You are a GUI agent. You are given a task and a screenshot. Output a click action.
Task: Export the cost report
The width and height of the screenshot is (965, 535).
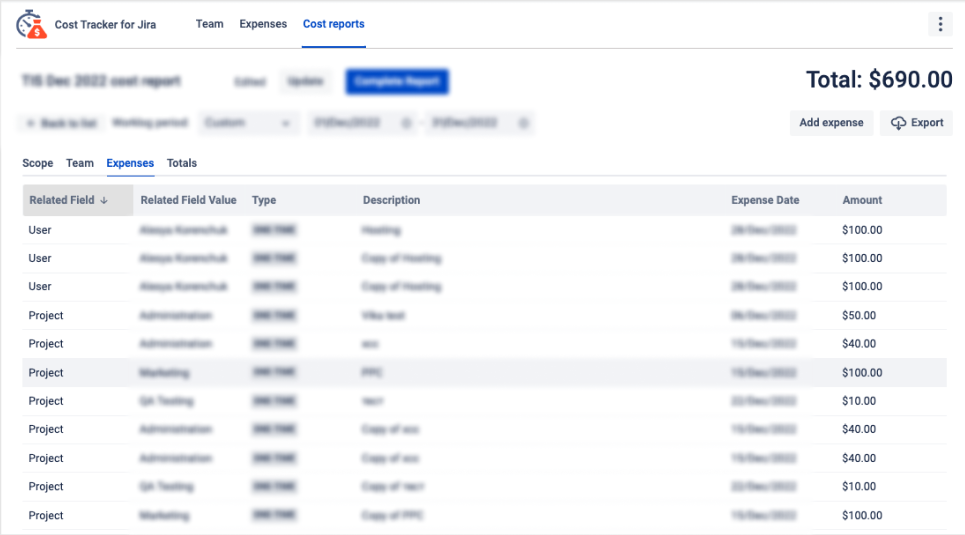tap(916, 123)
